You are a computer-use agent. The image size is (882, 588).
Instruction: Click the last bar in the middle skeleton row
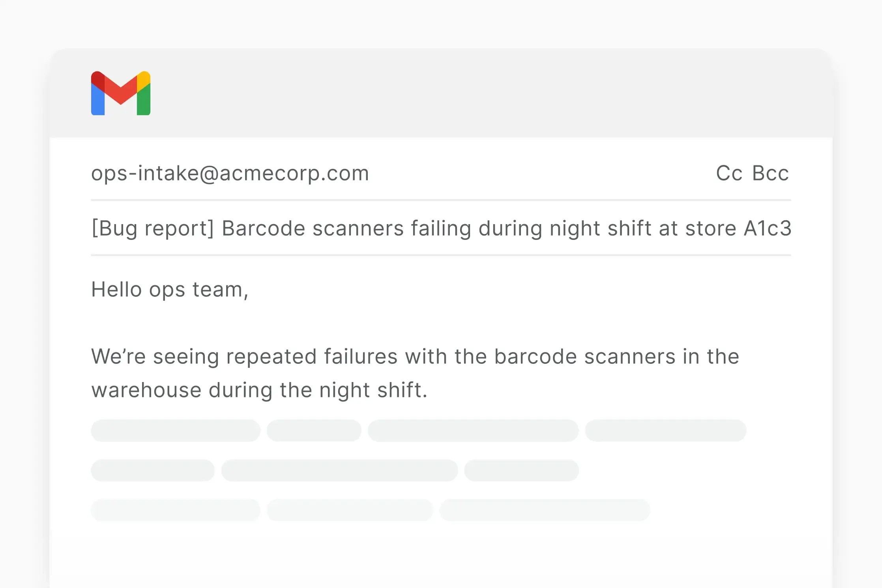coord(521,470)
